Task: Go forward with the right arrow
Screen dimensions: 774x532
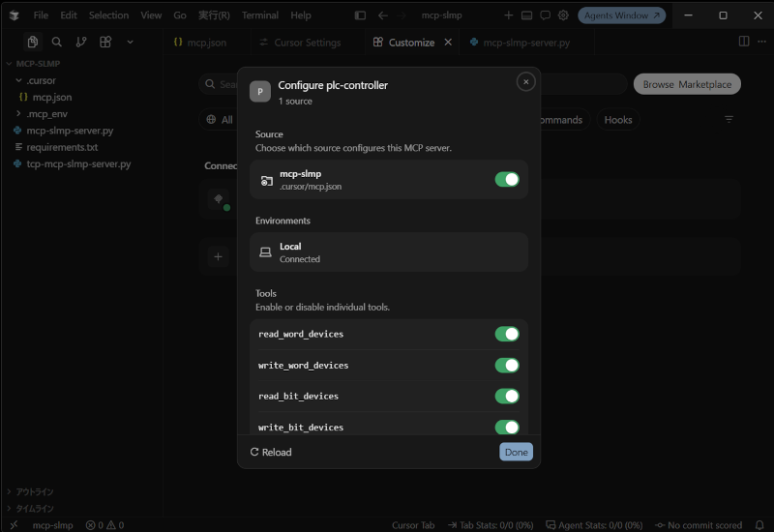Action: (x=402, y=15)
